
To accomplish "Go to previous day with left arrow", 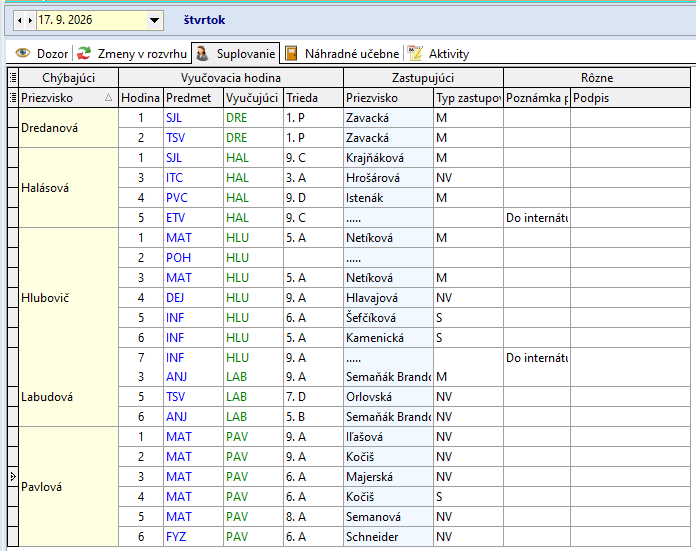I will tap(20, 20).
